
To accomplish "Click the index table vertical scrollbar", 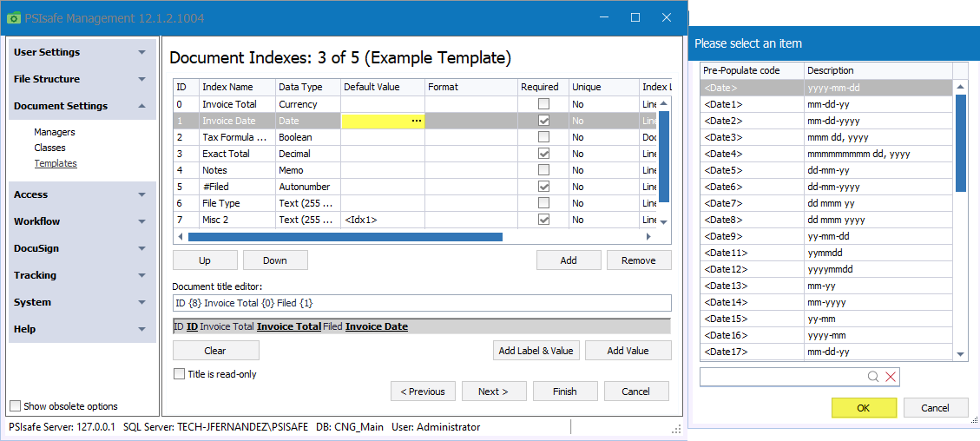I will click(x=664, y=156).
